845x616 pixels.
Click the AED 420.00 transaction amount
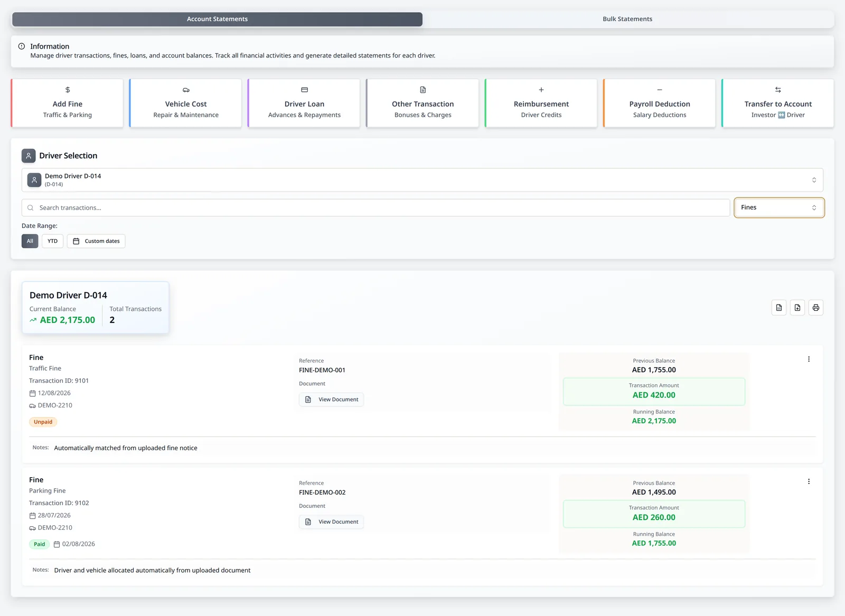tap(654, 395)
